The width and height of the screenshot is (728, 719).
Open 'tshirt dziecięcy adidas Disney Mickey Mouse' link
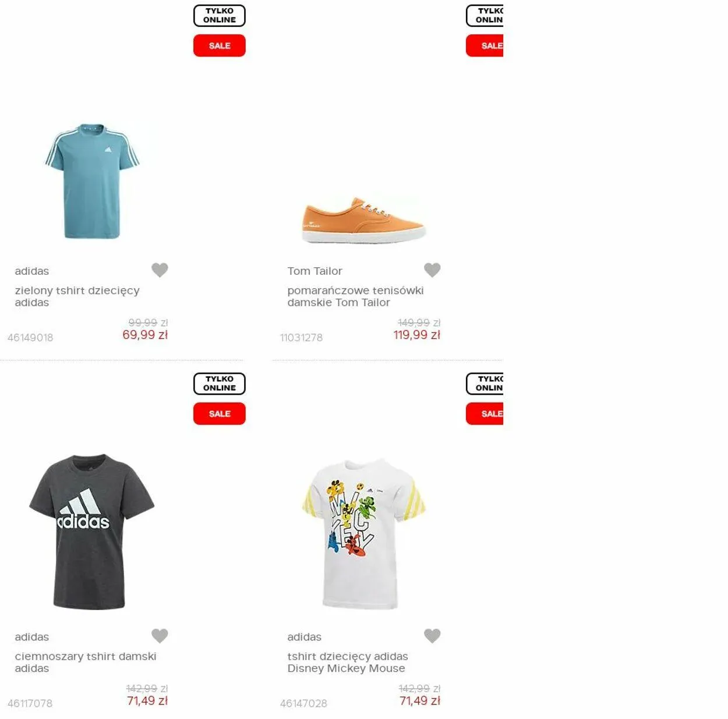pos(348,662)
